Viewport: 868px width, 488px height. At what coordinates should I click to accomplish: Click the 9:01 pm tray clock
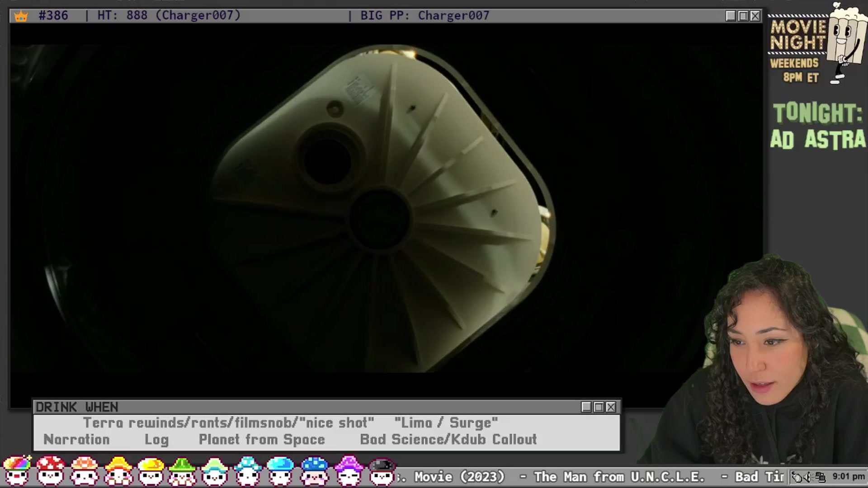tap(849, 476)
